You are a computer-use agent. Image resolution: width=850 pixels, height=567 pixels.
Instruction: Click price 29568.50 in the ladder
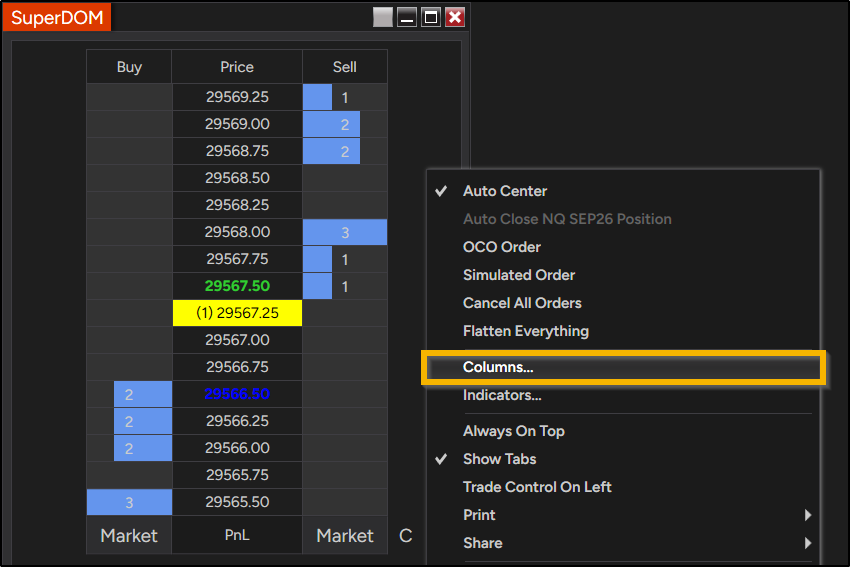pos(237,178)
